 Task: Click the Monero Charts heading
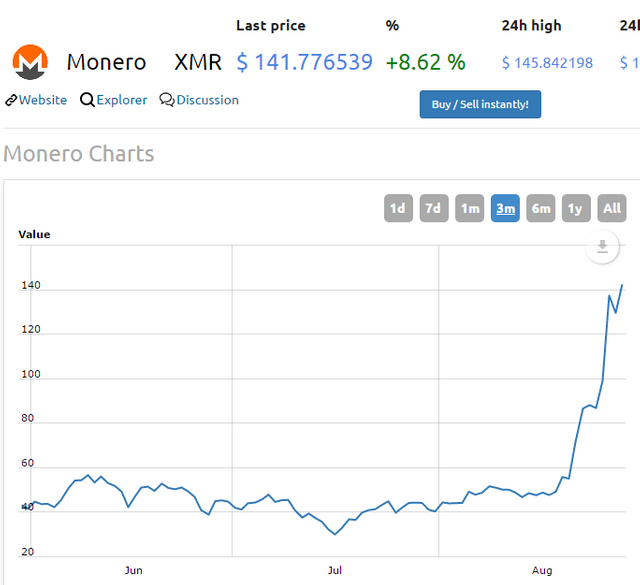pos(79,154)
